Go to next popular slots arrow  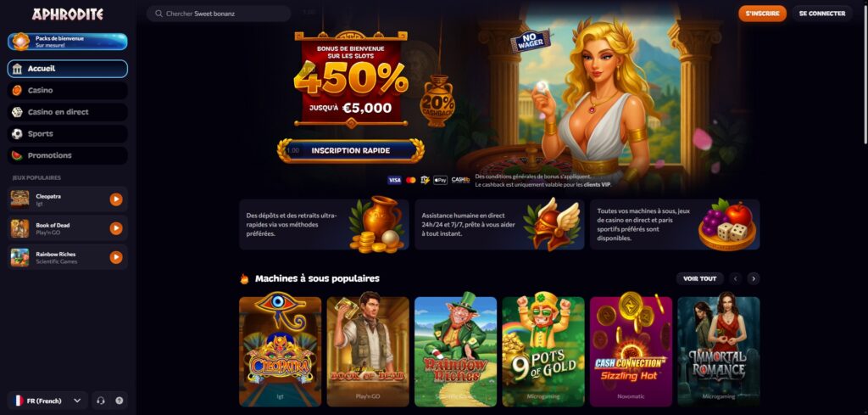click(x=753, y=278)
